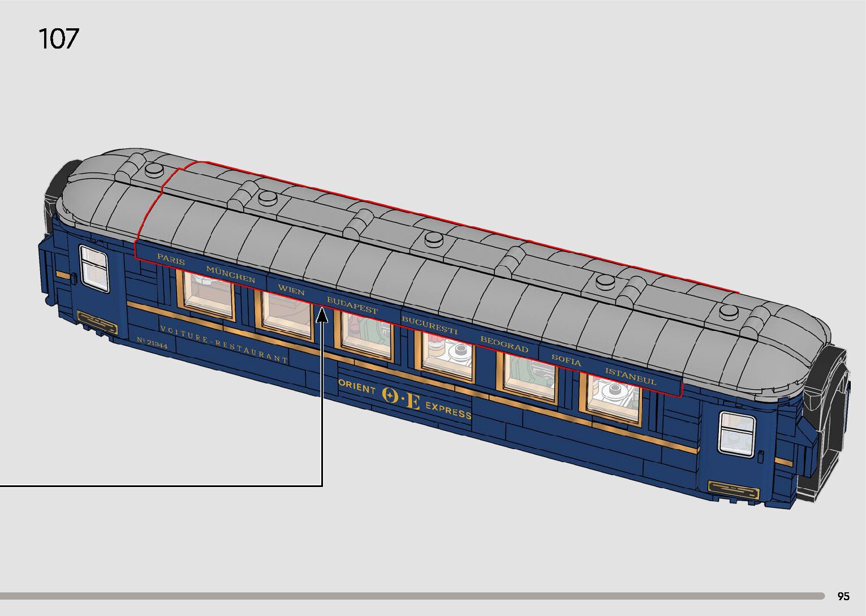This screenshot has height=616, width=866.
Task: Click the black arrowhead pointing at the roof
Action: [x=322, y=315]
